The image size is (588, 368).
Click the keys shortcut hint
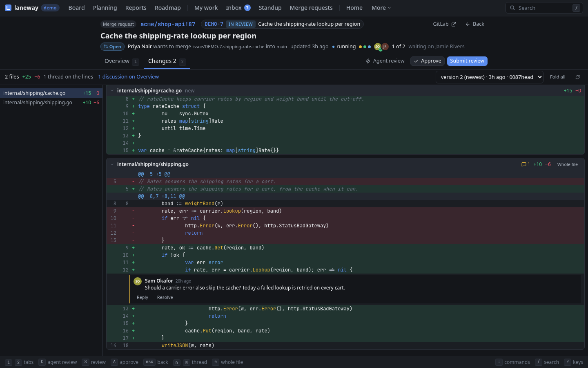[x=573, y=362]
